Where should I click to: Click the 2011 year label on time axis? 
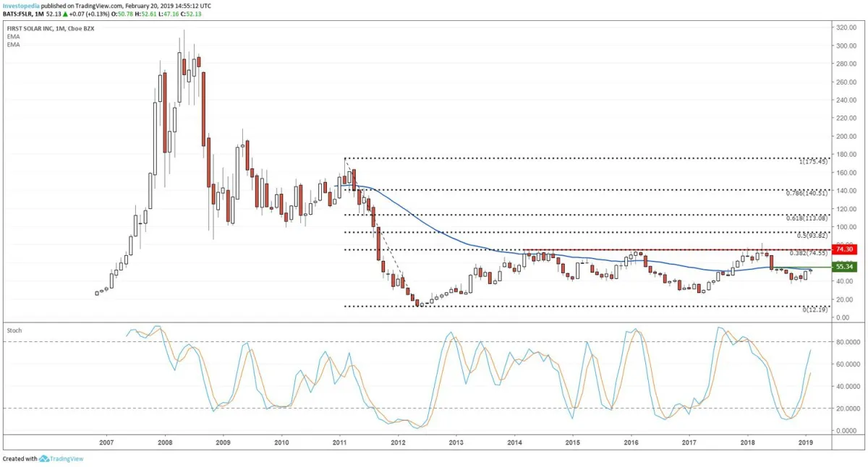(x=339, y=442)
